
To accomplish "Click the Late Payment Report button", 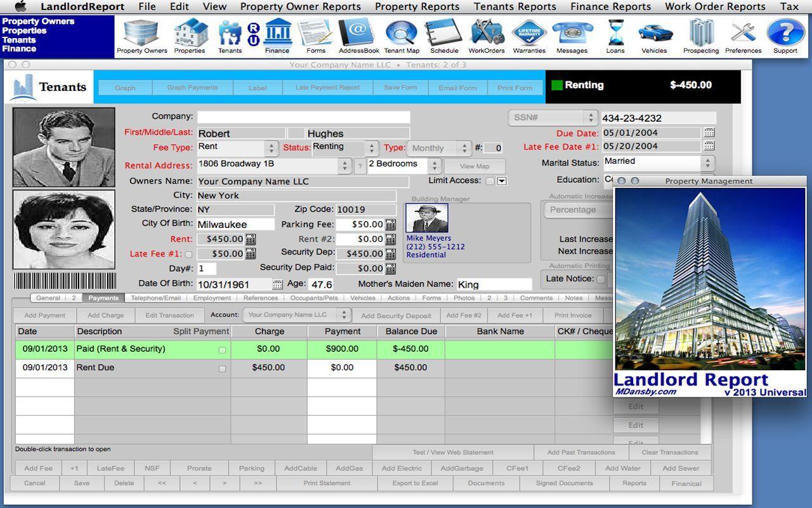I will (x=327, y=88).
